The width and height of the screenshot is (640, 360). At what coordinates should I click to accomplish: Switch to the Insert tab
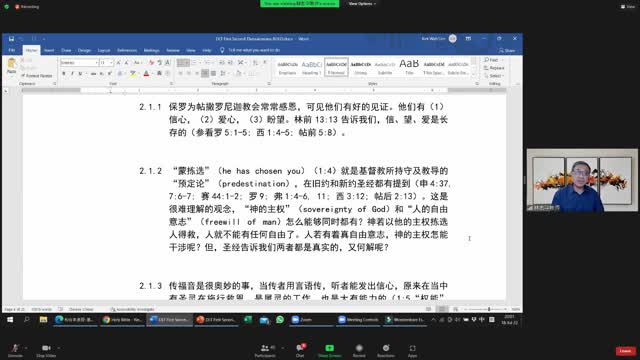49,50
